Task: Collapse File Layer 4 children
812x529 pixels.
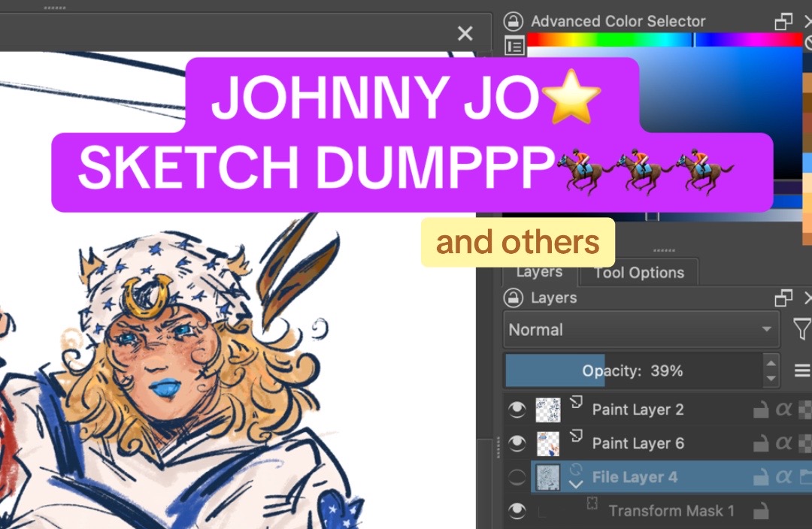Action: pyautogui.click(x=576, y=485)
